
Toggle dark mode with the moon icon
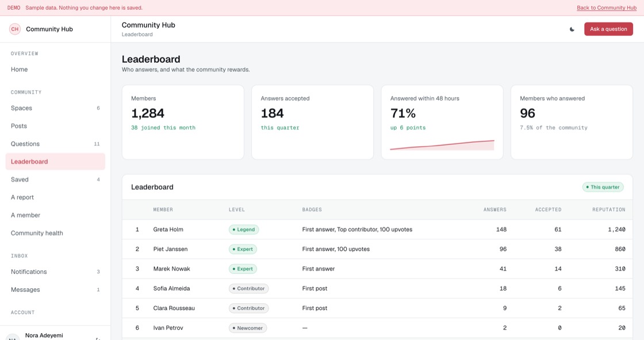click(572, 29)
